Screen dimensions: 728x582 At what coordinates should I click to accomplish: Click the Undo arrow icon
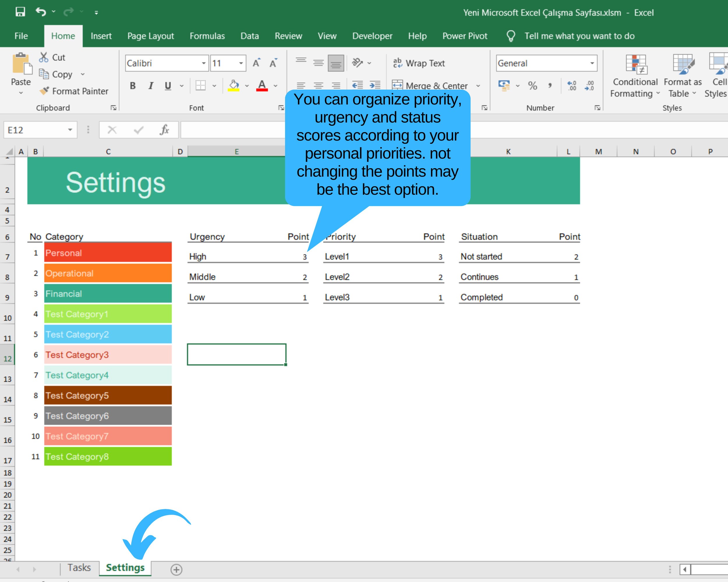pyautogui.click(x=41, y=12)
